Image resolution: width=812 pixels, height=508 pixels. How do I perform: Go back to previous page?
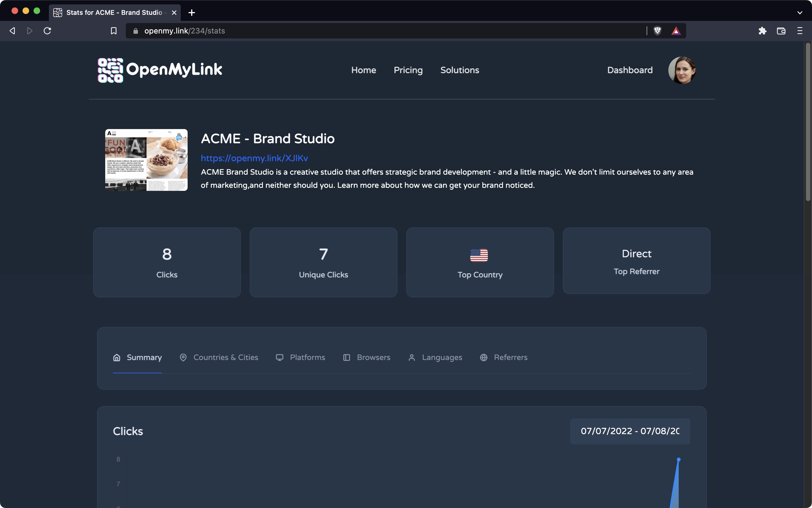coord(12,31)
